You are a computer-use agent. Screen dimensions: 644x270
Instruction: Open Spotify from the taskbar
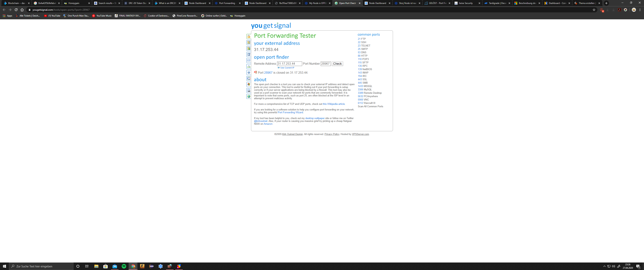pyautogui.click(x=124, y=266)
